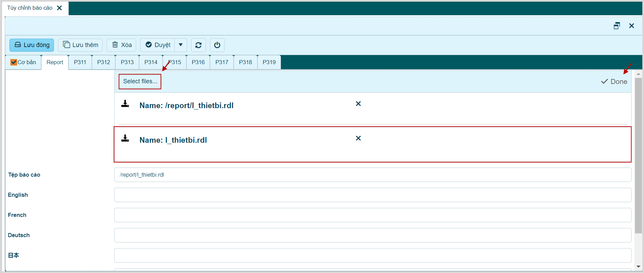
Task: Remove the Name: l_thietbi.rdl file via its X
Action: point(358,138)
